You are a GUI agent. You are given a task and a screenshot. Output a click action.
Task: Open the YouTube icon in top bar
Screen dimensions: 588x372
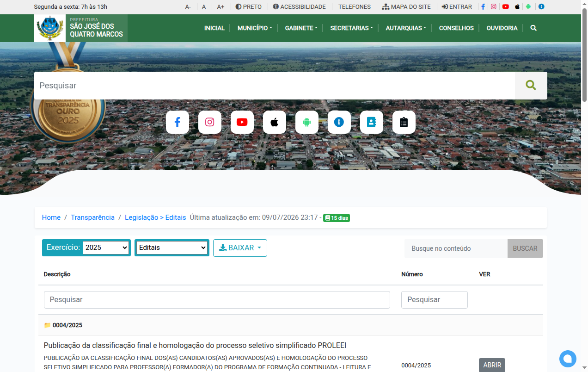[506, 7]
